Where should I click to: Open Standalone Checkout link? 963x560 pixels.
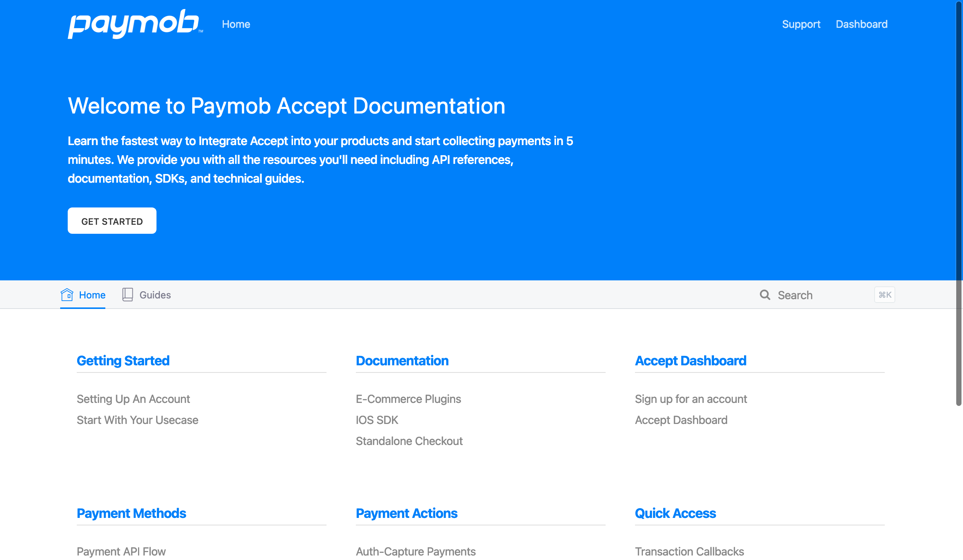coord(409,441)
